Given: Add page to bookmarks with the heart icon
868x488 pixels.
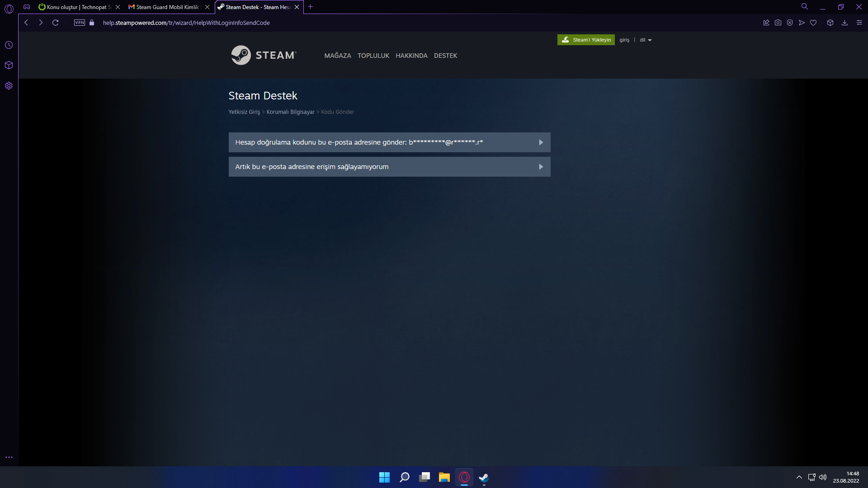Looking at the screenshot, I should point(813,23).
